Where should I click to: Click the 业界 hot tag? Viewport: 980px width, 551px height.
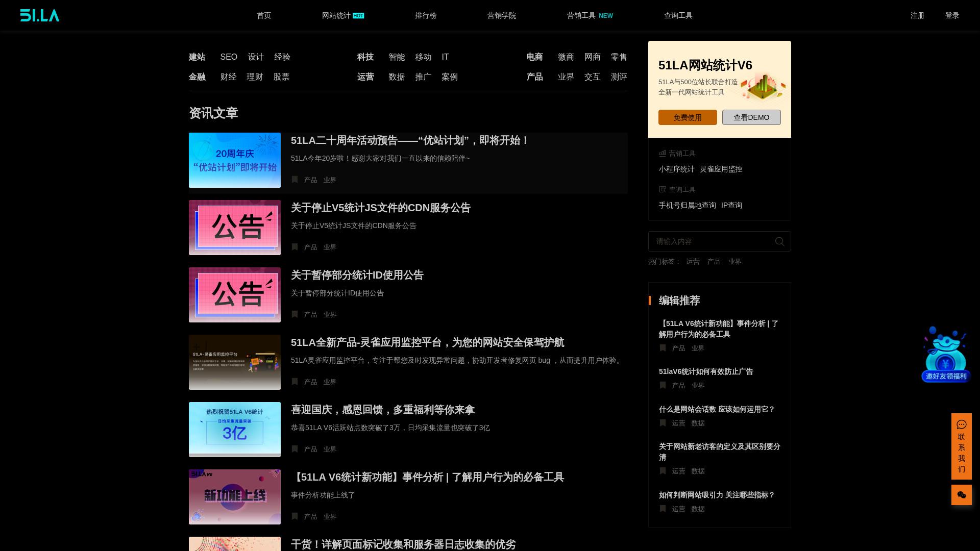(x=735, y=261)
